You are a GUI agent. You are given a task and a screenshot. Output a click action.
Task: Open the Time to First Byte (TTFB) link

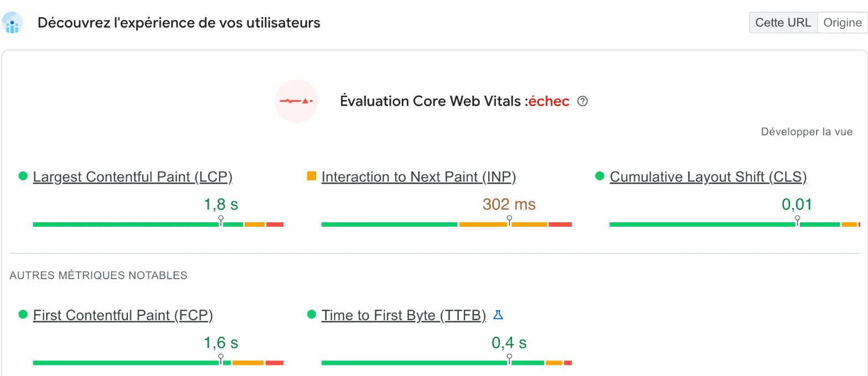coord(404,315)
